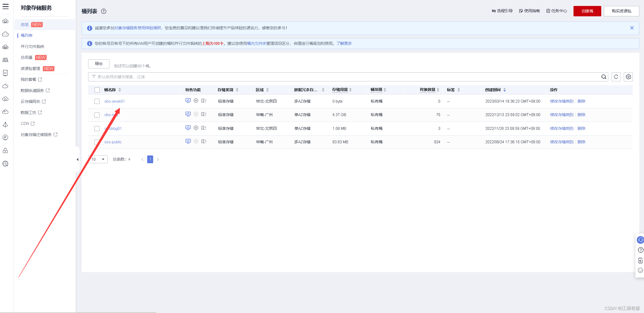Click the document feature icon in oss-public row
644x313 pixels.
pyautogui.click(x=204, y=141)
